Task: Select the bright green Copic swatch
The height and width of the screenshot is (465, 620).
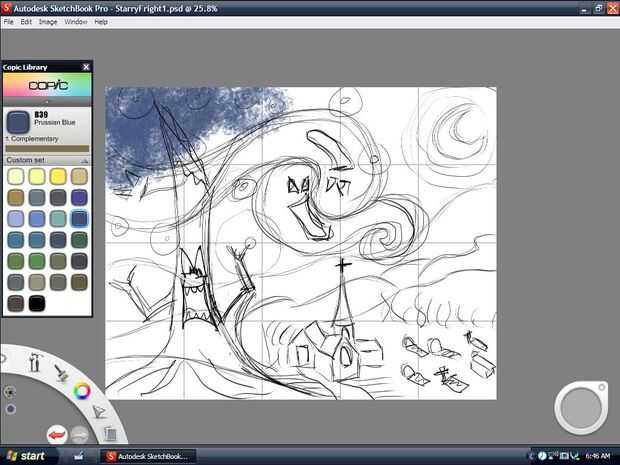Action: click(x=37, y=261)
